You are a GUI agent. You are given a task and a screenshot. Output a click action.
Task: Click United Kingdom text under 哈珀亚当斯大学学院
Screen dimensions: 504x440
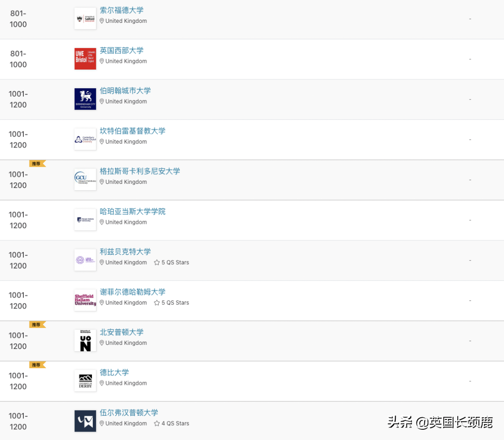pos(126,222)
